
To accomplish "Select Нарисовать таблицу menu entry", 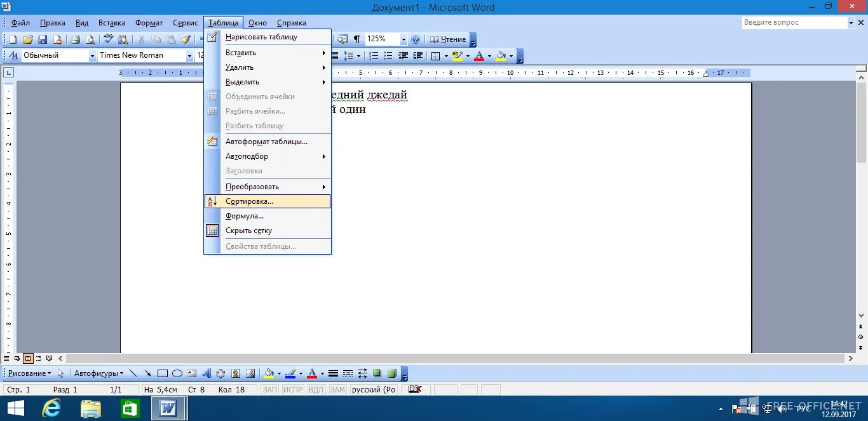I will (268, 37).
